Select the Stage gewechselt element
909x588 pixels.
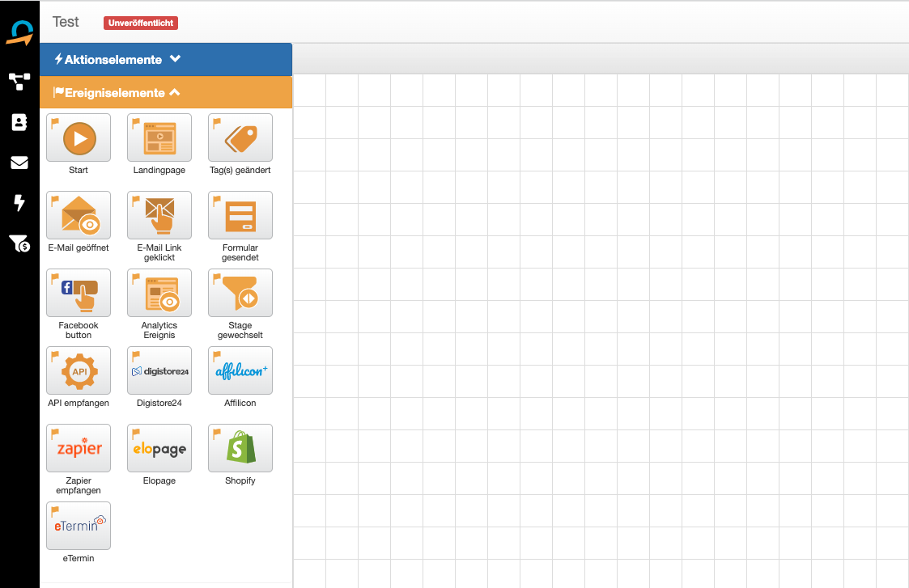pyautogui.click(x=240, y=293)
